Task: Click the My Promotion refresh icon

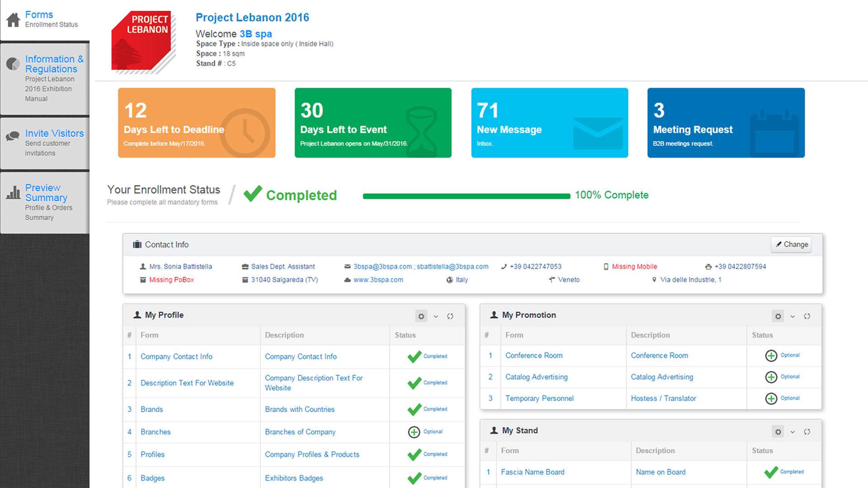Action: click(x=807, y=316)
